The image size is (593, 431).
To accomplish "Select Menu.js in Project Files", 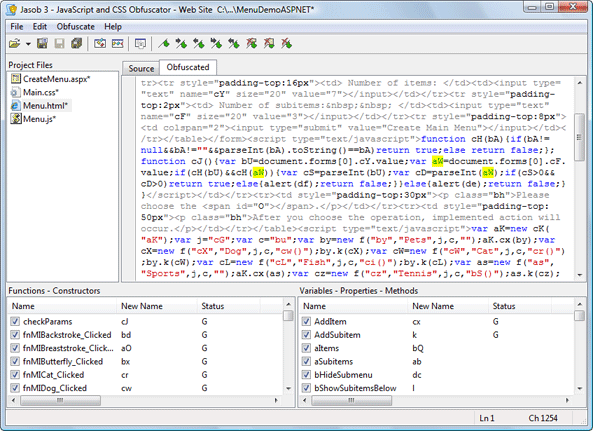I will tap(39, 119).
